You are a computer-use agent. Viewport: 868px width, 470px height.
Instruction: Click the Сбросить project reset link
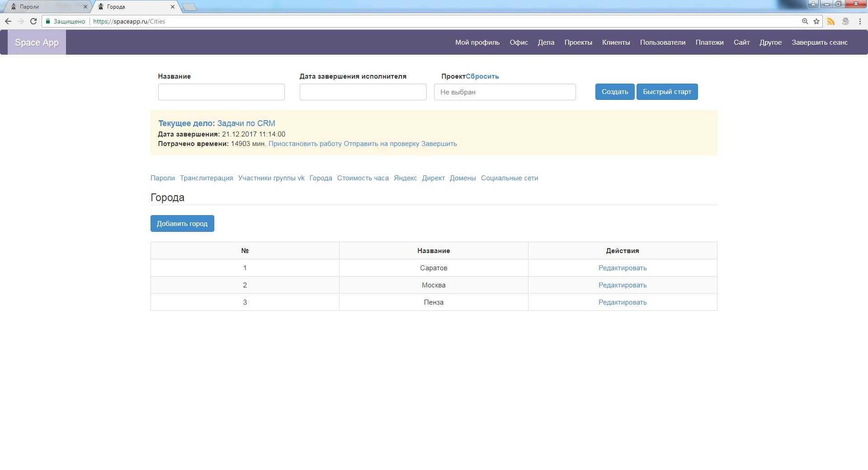tap(482, 76)
